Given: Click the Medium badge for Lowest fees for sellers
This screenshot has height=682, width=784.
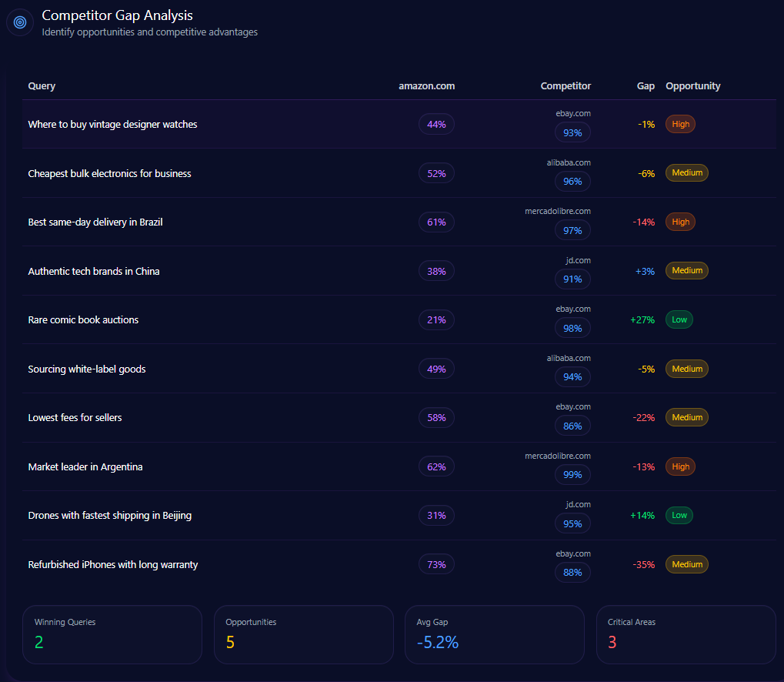Looking at the screenshot, I should tap(686, 417).
